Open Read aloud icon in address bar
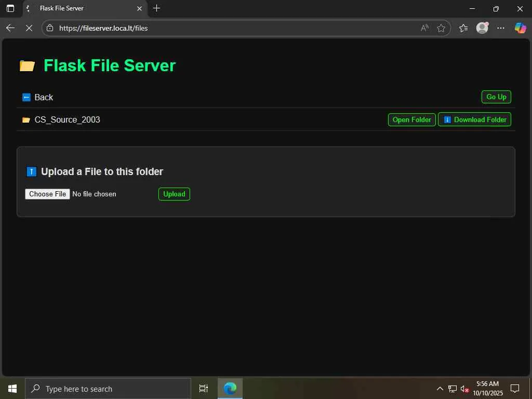Viewport: 532px width, 399px height. (424, 28)
